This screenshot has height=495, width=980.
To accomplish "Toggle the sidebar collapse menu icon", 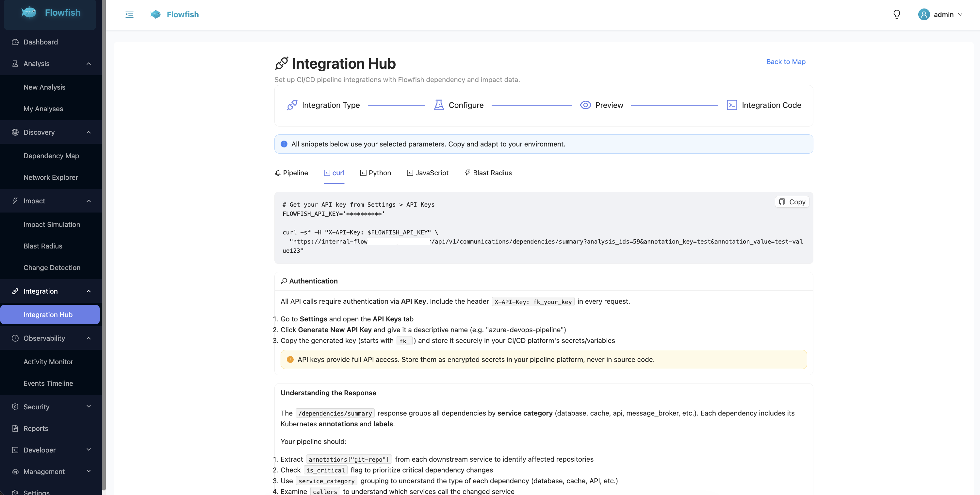I will tap(129, 14).
